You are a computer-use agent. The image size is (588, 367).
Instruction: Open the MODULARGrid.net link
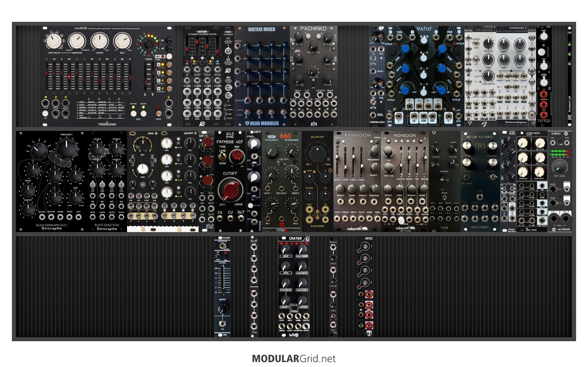294,359
